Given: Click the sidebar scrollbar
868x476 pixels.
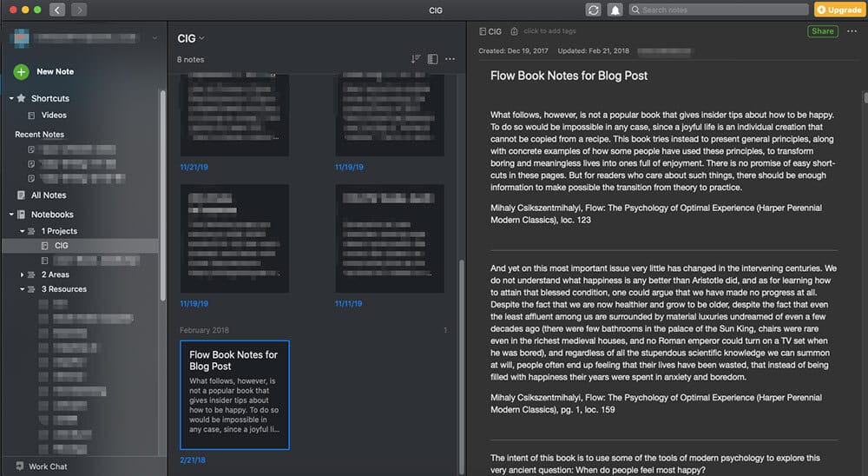Looking at the screenshot, I should point(163,195).
